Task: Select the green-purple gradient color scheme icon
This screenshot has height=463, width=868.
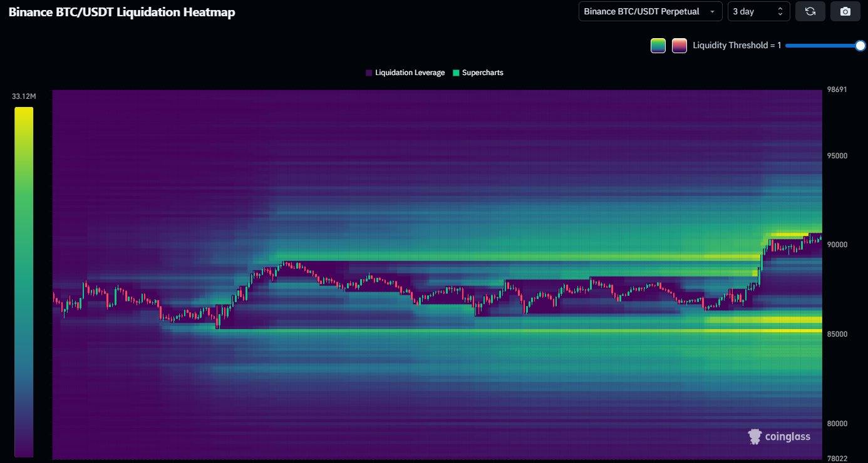Action: click(658, 45)
